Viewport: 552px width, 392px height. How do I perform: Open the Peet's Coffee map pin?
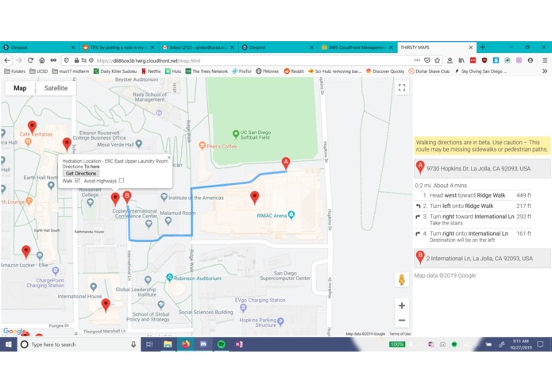(202, 146)
